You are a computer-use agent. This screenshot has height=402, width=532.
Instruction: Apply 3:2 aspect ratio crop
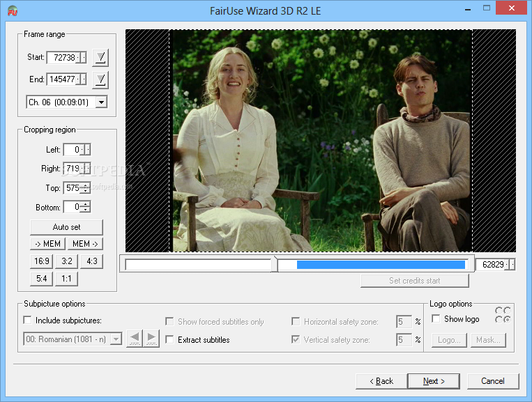(x=66, y=261)
